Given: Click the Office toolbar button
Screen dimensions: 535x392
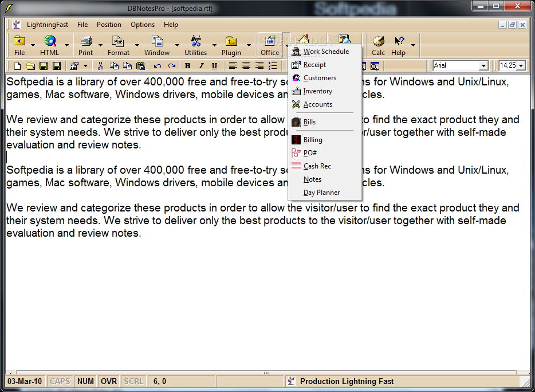Looking at the screenshot, I should pyautogui.click(x=270, y=45).
